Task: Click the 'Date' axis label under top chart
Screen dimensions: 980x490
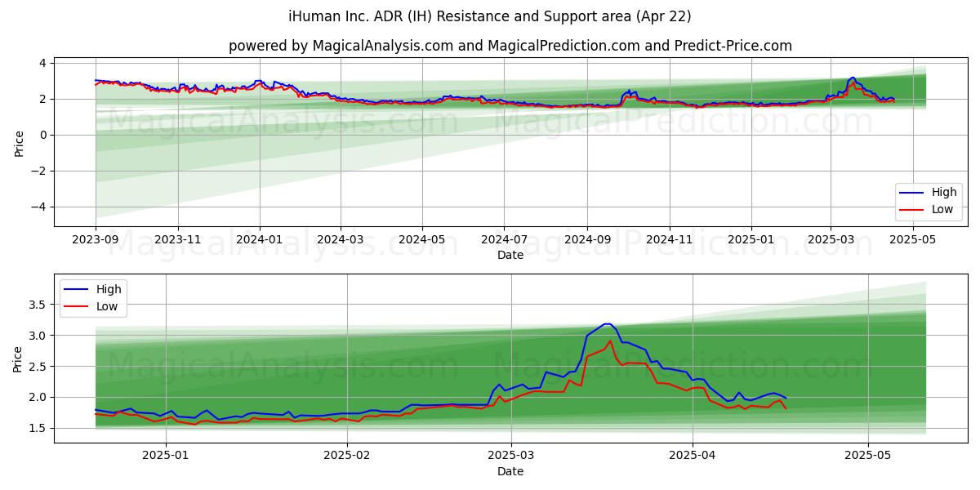Action: (510, 256)
